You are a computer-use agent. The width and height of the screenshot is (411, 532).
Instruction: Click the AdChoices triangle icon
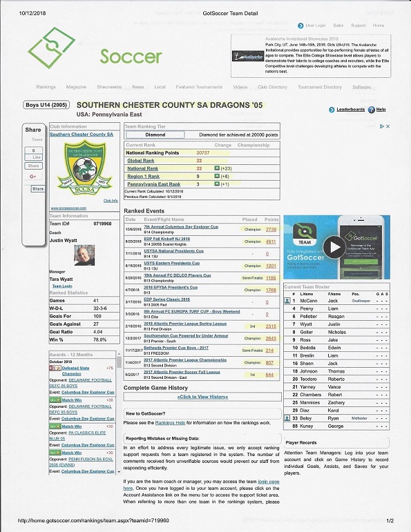(382, 126)
